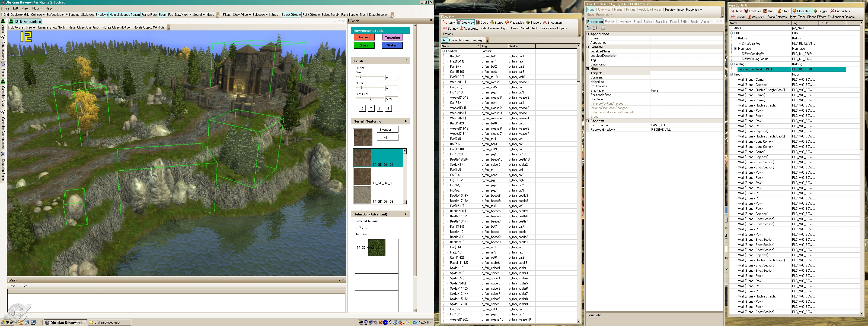This screenshot has height=326, width=868.
Task: Toggle Snap option
Action: pyautogui.click(x=275, y=14)
